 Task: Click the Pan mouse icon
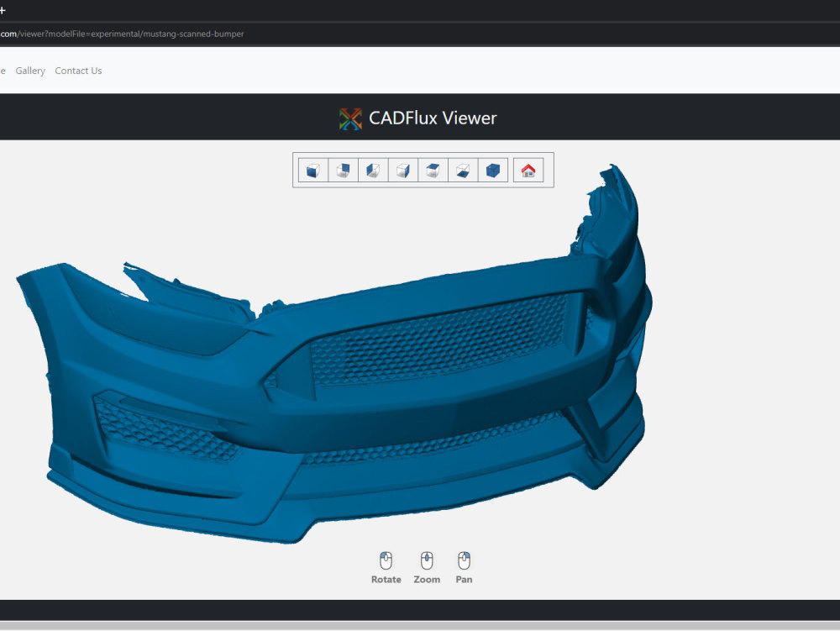(x=464, y=560)
